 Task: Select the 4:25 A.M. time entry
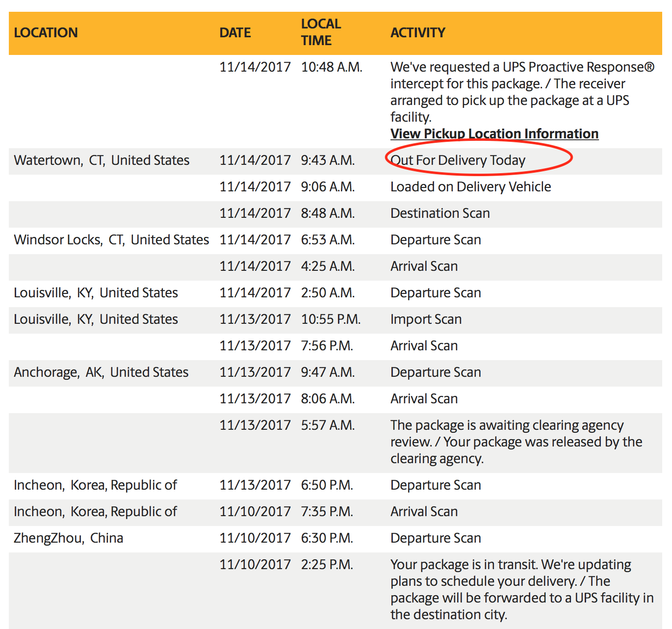click(x=328, y=266)
